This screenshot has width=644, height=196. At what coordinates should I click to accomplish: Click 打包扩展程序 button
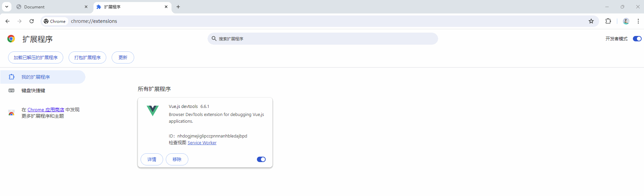[x=87, y=57]
